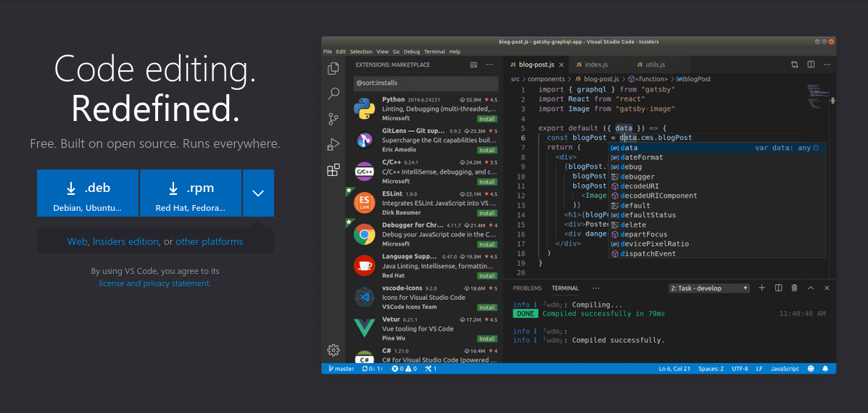Install the GitLens extension
This screenshot has height=413, width=868.
487,151
